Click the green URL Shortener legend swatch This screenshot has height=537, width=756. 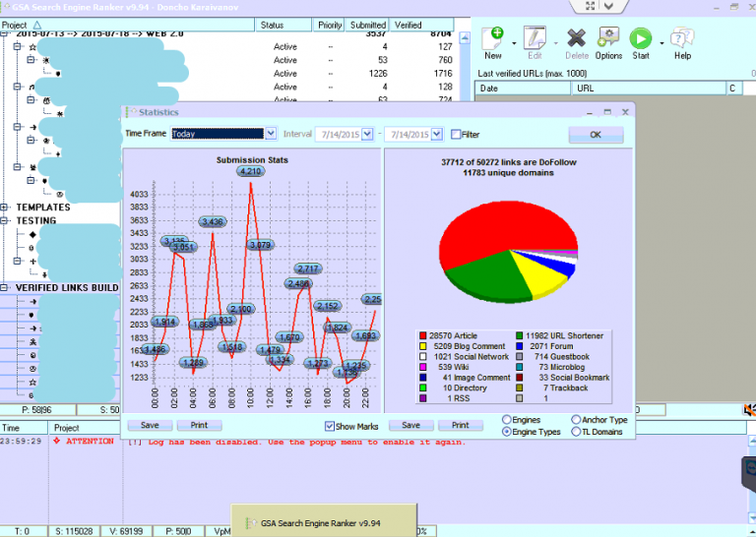[520, 335]
